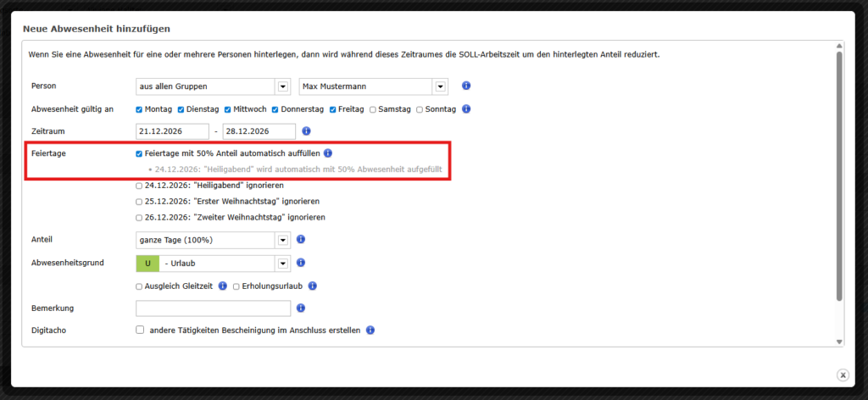The width and height of the screenshot is (868, 400).
Task: Click the info icon beside the Bemerkung field
Action: pyautogui.click(x=302, y=308)
